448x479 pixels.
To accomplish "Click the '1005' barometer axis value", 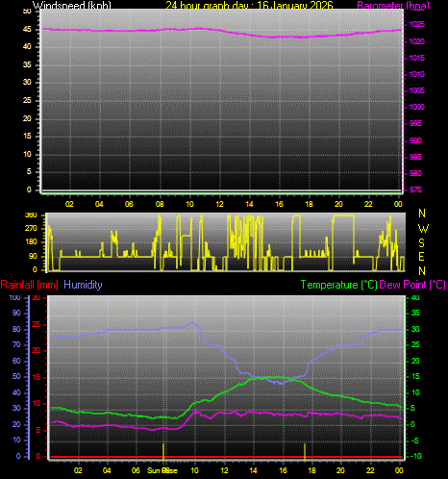I will (x=416, y=90).
